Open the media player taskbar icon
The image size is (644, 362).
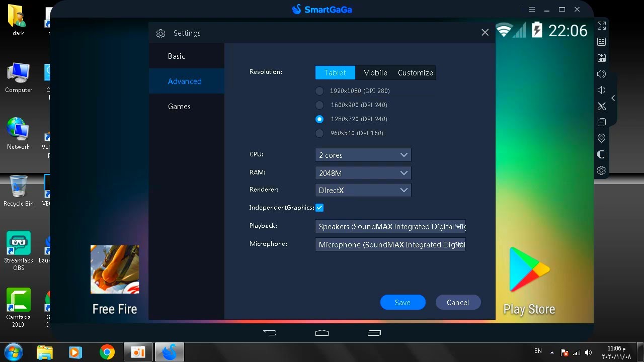coord(75,352)
